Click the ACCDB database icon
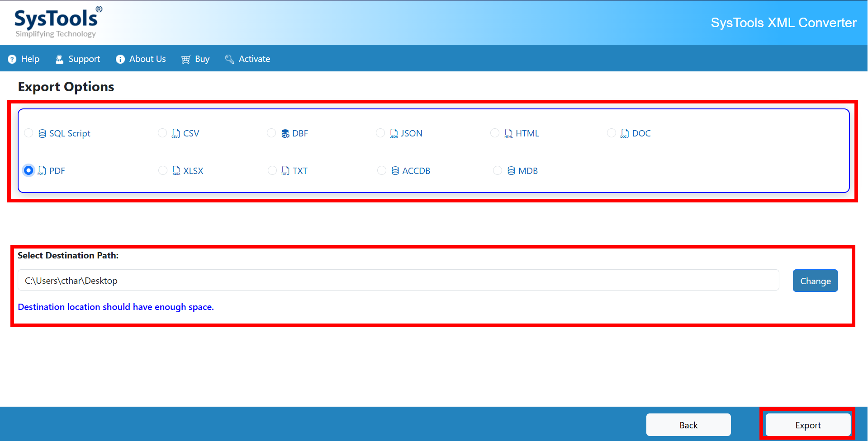The width and height of the screenshot is (868, 441). pyautogui.click(x=395, y=171)
